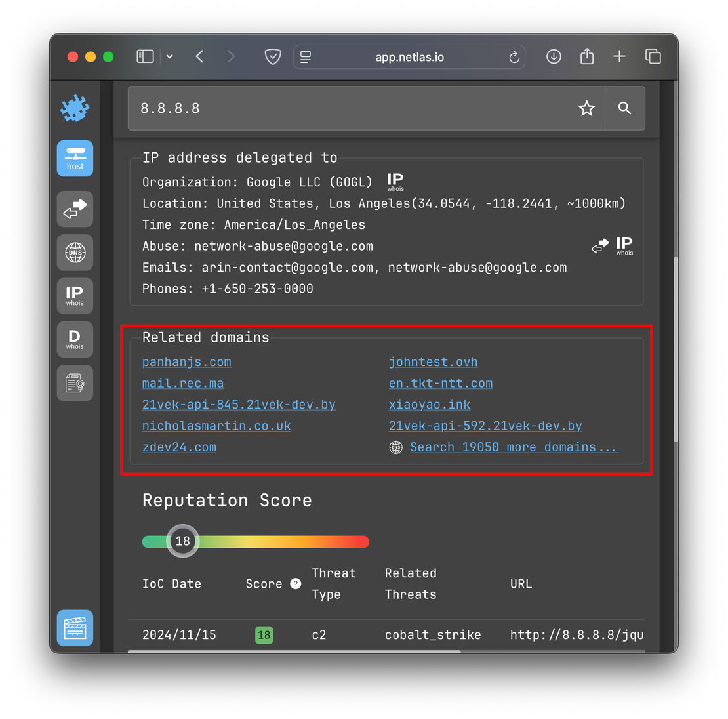Open the responses search sidebar icon
The width and height of the screenshot is (728, 719).
point(75,209)
